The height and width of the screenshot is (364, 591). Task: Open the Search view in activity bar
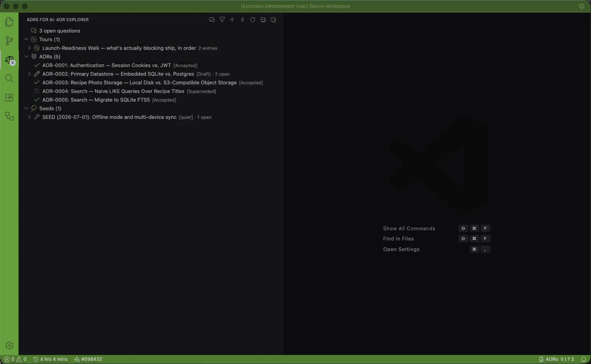(9, 79)
